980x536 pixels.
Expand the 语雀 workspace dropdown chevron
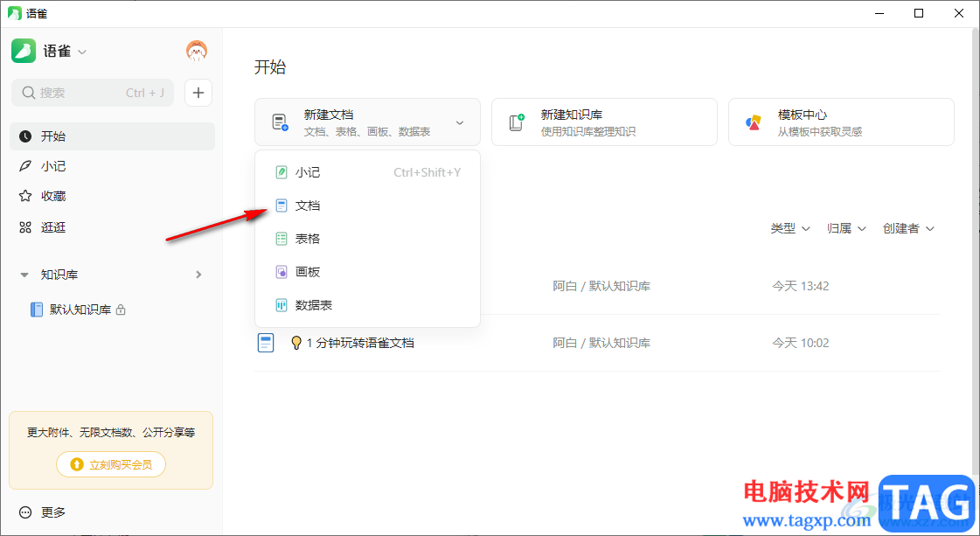click(82, 52)
